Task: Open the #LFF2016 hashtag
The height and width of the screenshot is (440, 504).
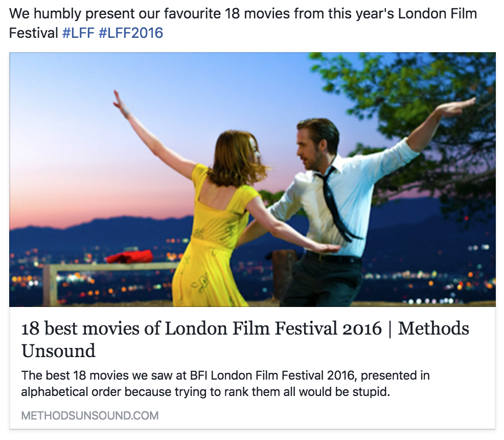Action: pos(130,34)
